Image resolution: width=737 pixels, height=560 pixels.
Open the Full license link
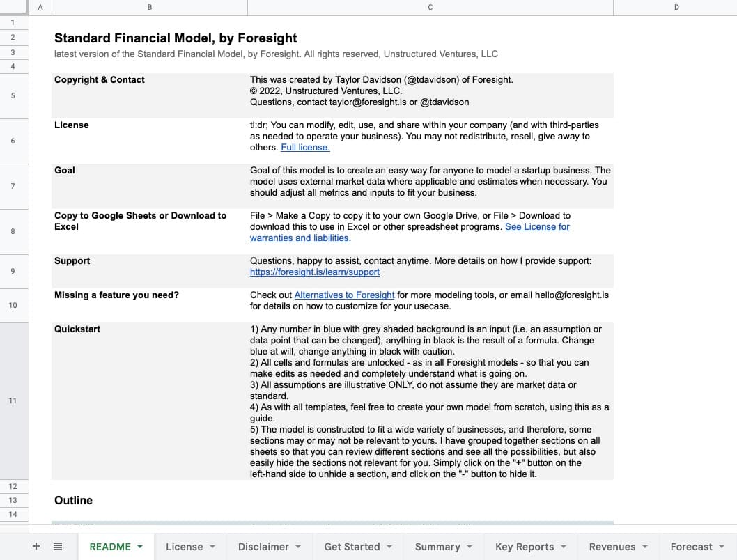pyautogui.click(x=305, y=148)
